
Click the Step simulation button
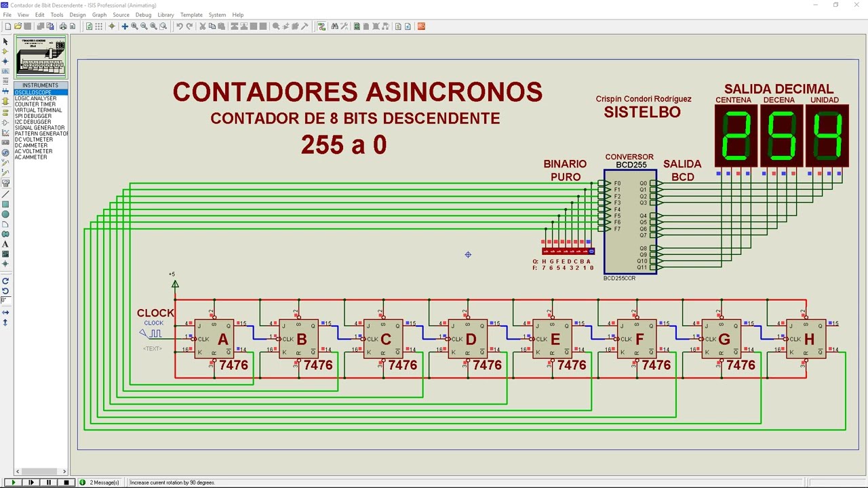[31, 483]
